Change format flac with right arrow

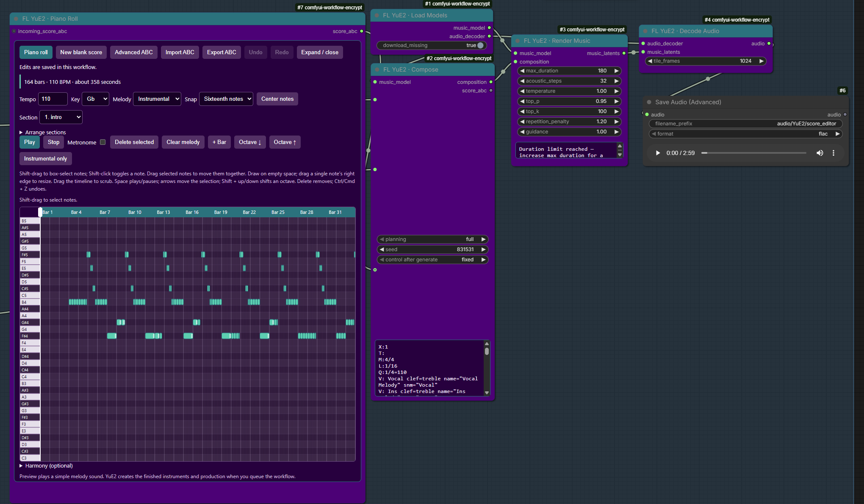(837, 134)
